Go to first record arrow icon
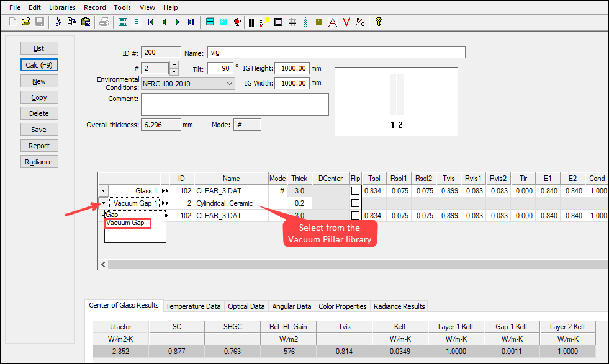 click(150, 22)
